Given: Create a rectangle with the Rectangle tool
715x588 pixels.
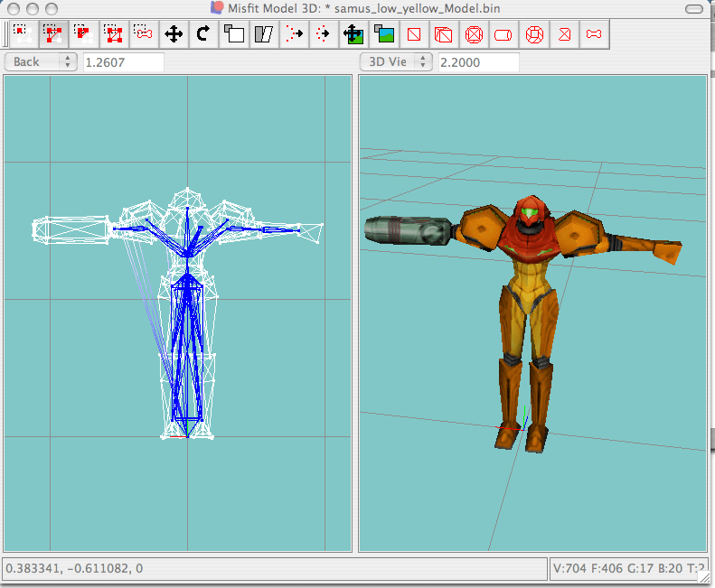Looking at the screenshot, I should pyautogui.click(x=414, y=33).
